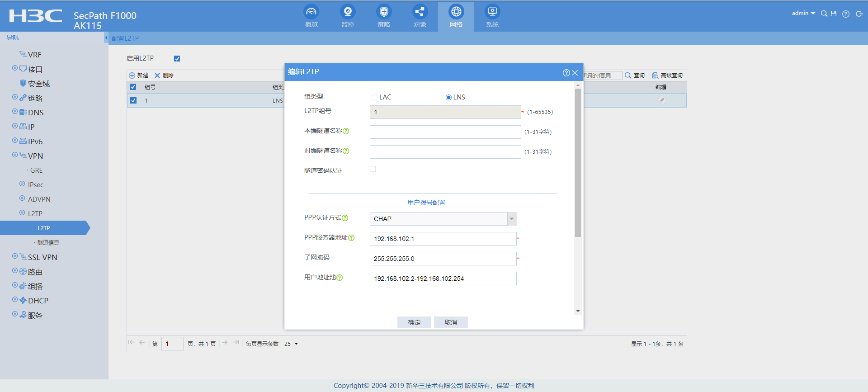
Task: Select ADVPN in navigation
Action: (x=39, y=199)
